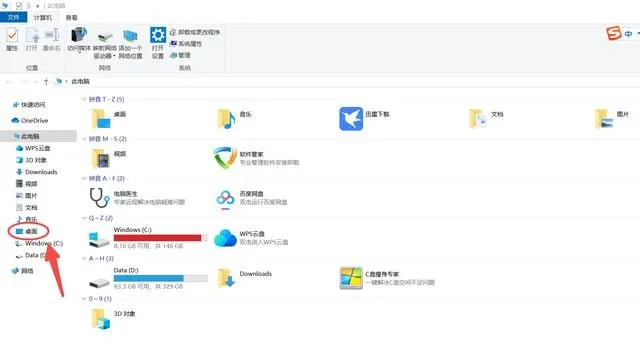Viewport: 640px width, 363px height.
Task: Select the 3D 对象 folder icon in main pane
Action: 101,319
